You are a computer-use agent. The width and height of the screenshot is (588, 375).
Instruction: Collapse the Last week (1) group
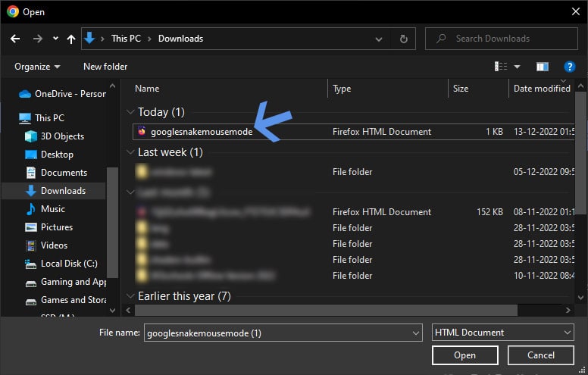pos(130,152)
